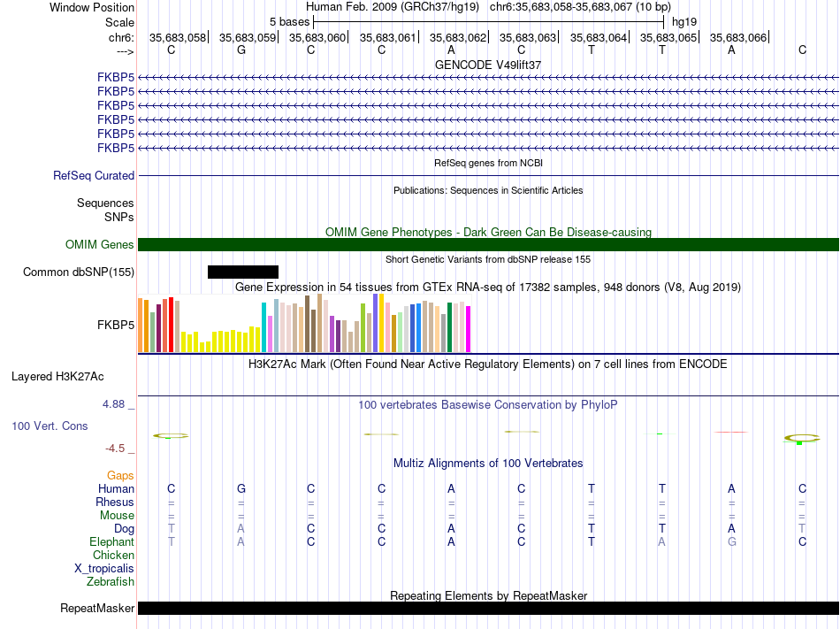The height and width of the screenshot is (629, 840).
Task: Click the Zebrafish species label
Action: pyautogui.click(x=111, y=582)
